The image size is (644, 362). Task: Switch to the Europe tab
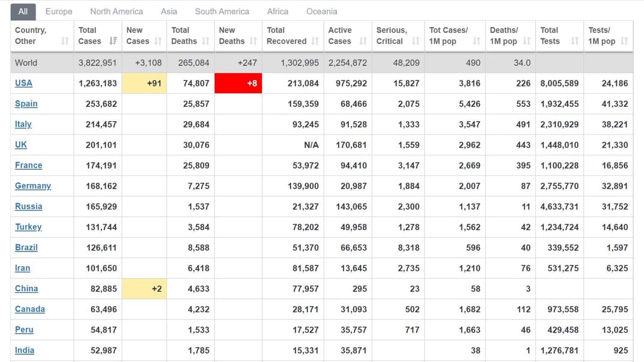59,11
